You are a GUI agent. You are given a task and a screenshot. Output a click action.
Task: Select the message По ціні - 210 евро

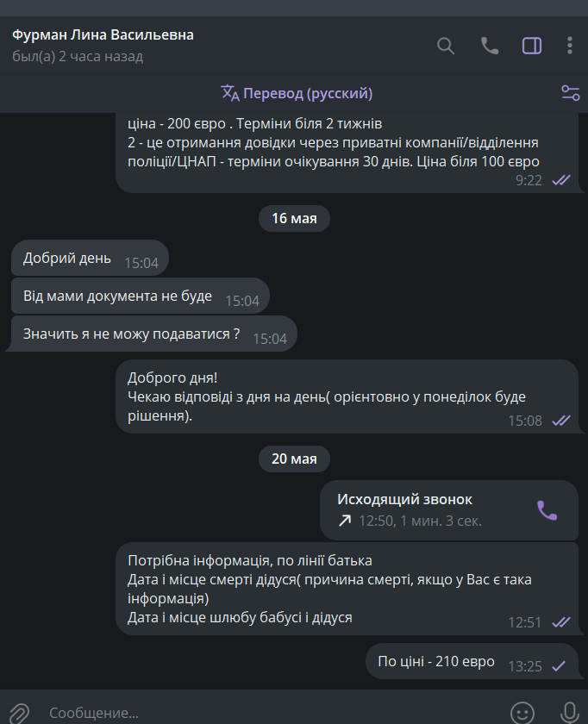472,661
